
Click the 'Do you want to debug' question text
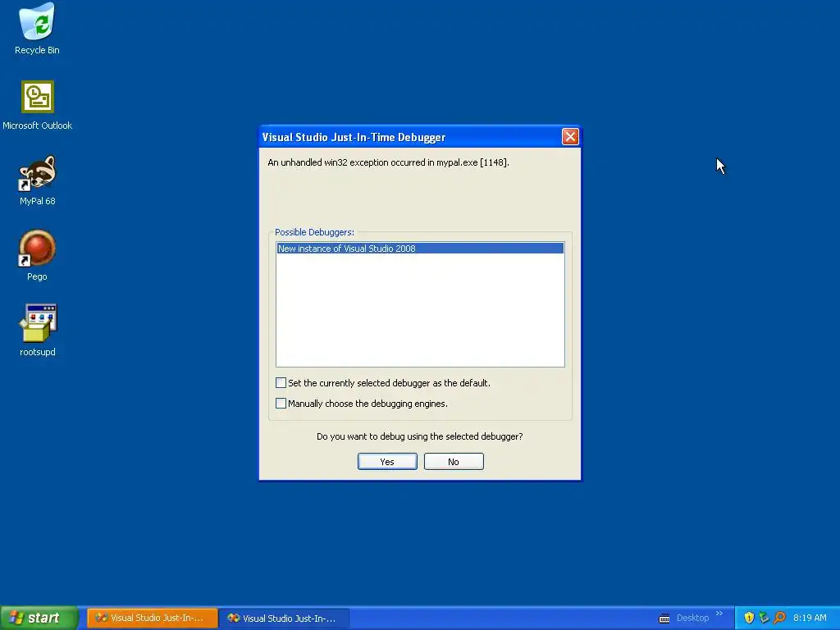click(x=419, y=436)
